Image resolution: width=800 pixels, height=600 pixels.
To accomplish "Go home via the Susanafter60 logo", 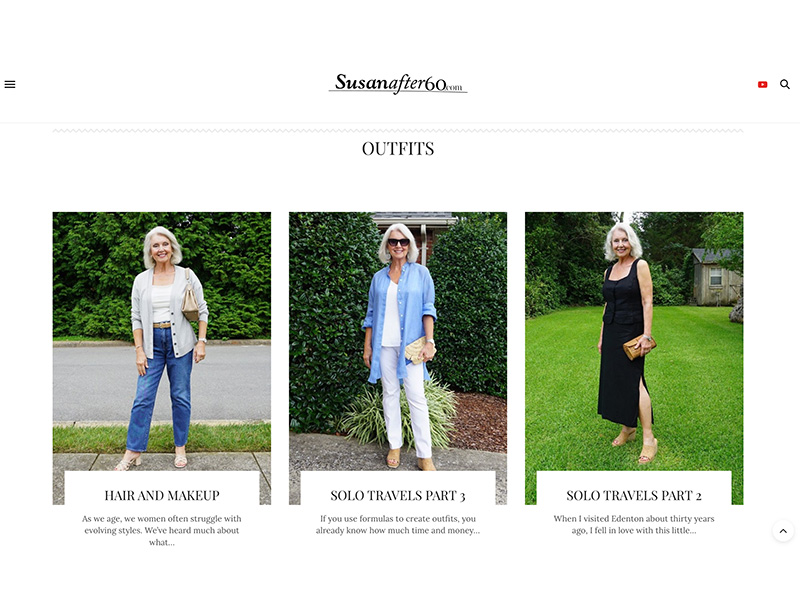I will coord(398,84).
